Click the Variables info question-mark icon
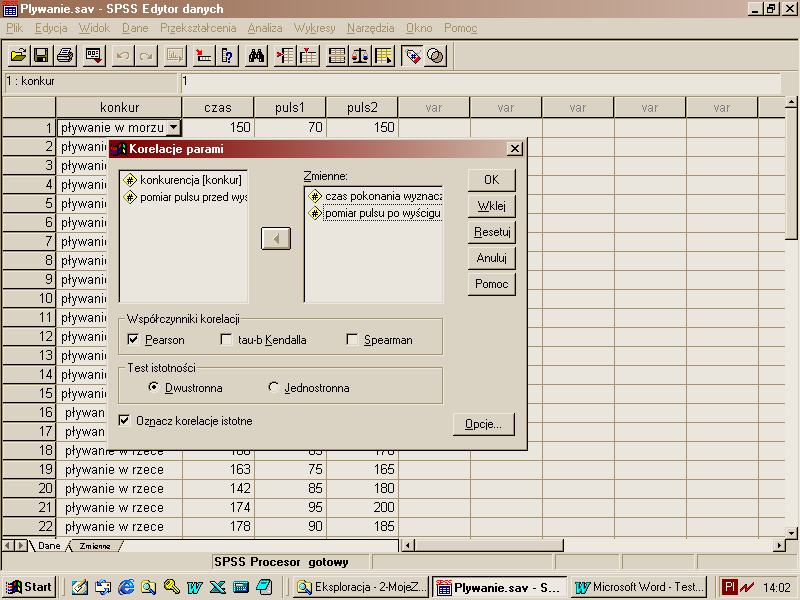Image resolution: width=800 pixels, height=600 pixels. 227,56
